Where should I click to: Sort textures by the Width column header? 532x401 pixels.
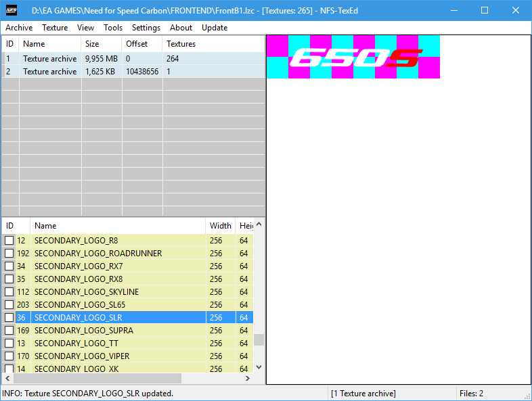click(x=220, y=226)
